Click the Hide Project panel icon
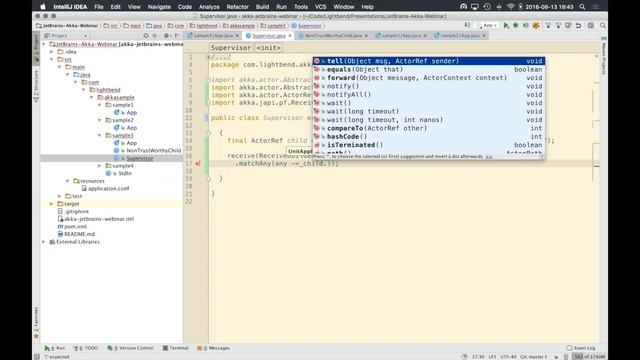Viewport: 640px width, 360px height. click(x=177, y=36)
